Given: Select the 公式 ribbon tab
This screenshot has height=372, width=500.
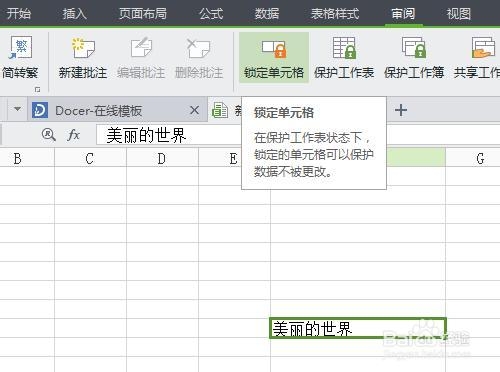Looking at the screenshot, I should (x=211, y=13).
